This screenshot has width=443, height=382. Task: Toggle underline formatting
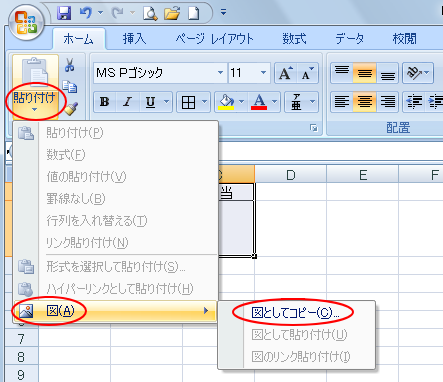pos(150,102)
